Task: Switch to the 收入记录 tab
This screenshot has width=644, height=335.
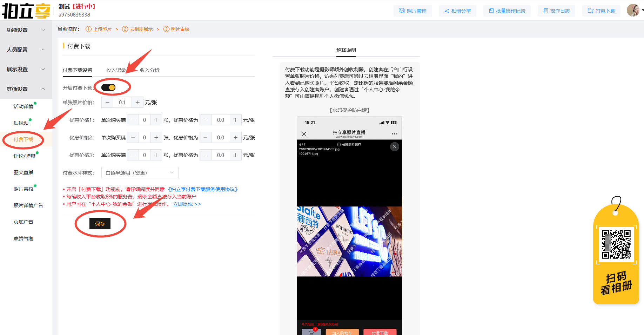Action: click(116, 70)
